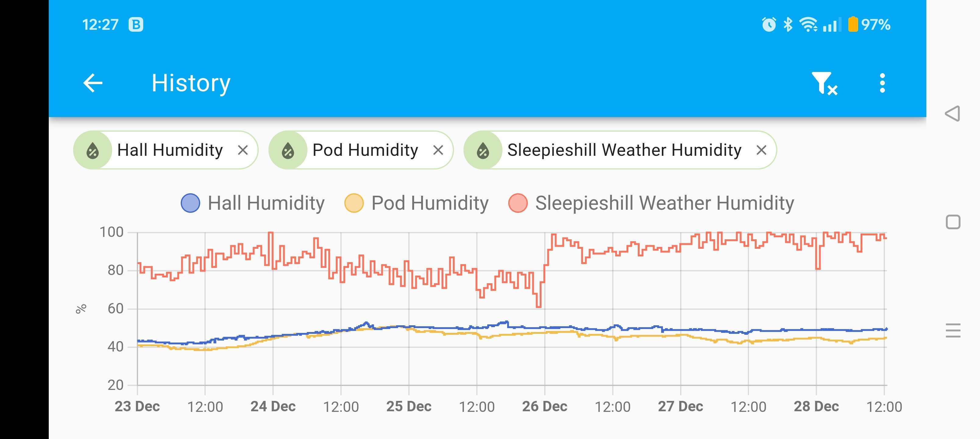The width and height of the screenshot is (980, 439).
Task: Tap the Pod Humidity chip water icon
Action: click(288, 150)
